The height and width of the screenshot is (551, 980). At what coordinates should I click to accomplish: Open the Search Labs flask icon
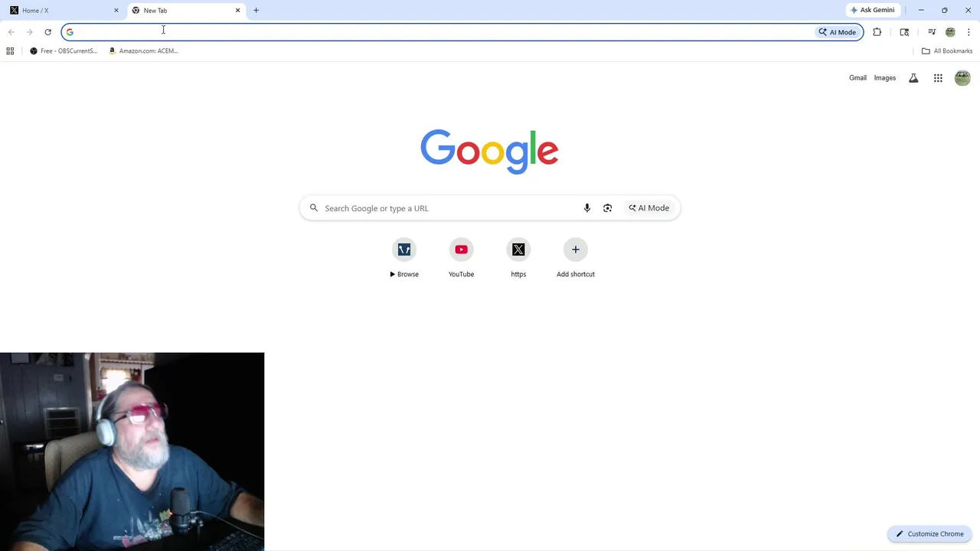[x=913, y=78]
